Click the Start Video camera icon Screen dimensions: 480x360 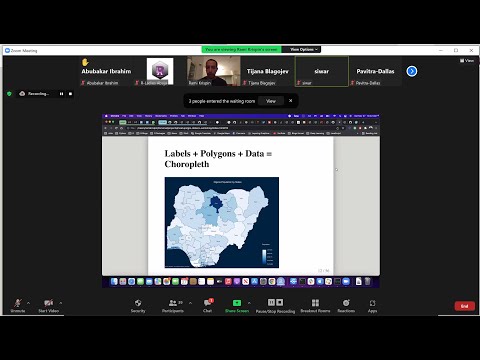click(49, 303)
